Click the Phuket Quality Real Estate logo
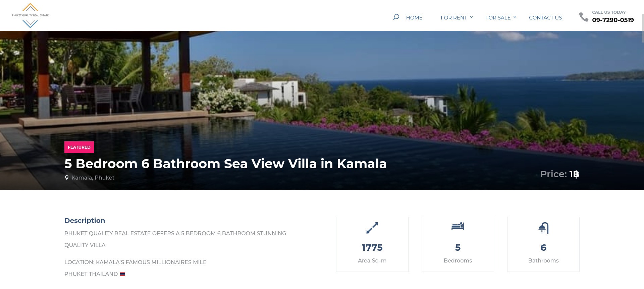This screenshot has width=644, height=289. (30, 15)
